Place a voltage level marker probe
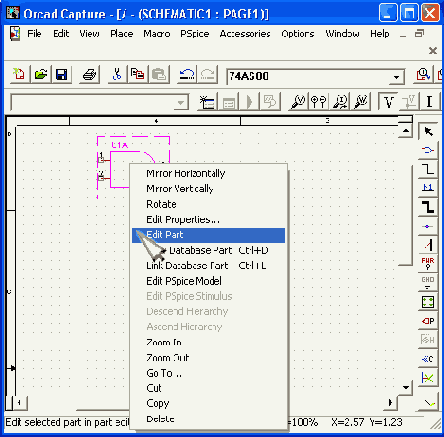 click(x=298, y=102)
